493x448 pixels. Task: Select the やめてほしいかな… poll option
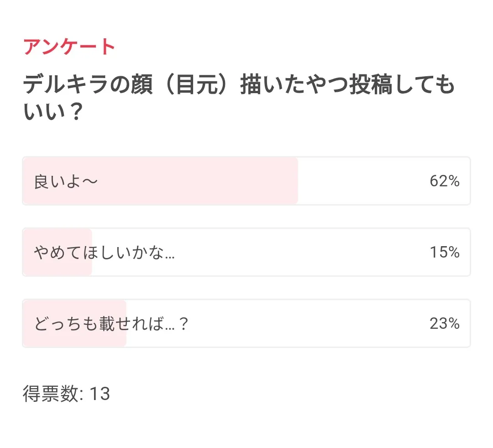coord(246,252)
